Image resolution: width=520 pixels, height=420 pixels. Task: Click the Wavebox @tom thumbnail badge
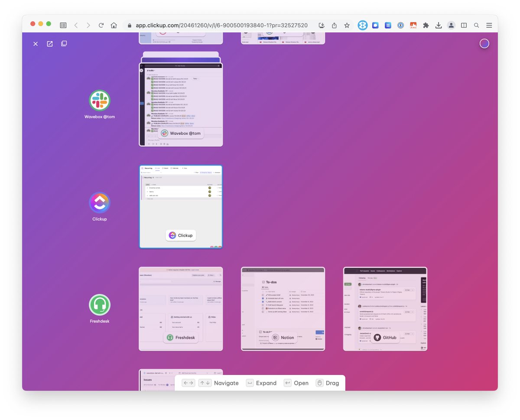[x=181, y=133]
